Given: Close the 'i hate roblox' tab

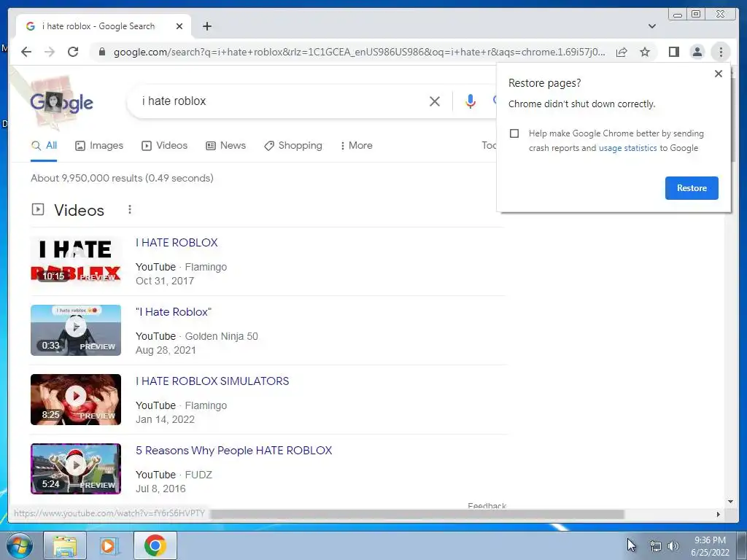Looking at the screenshot, I should [x=179, y=26].
